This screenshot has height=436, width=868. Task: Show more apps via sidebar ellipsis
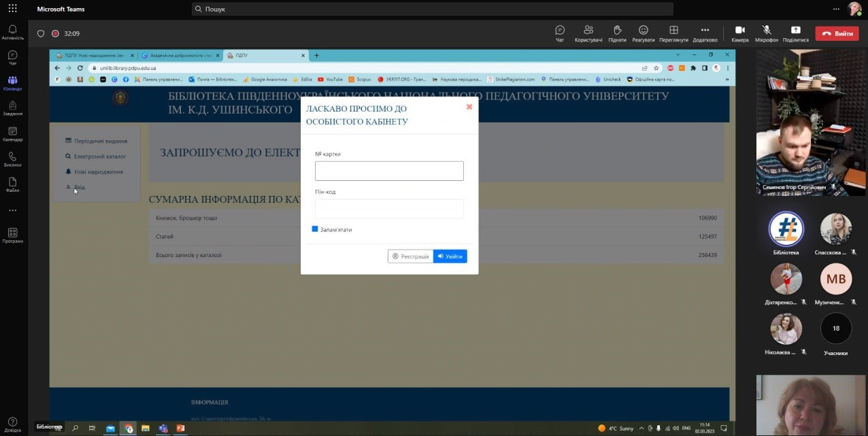(12, 211)
